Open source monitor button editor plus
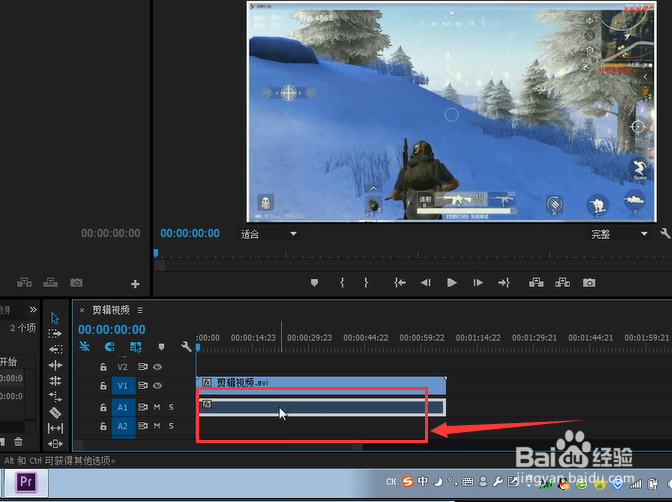This screenshot has width=672, height=502. point(135,284)
